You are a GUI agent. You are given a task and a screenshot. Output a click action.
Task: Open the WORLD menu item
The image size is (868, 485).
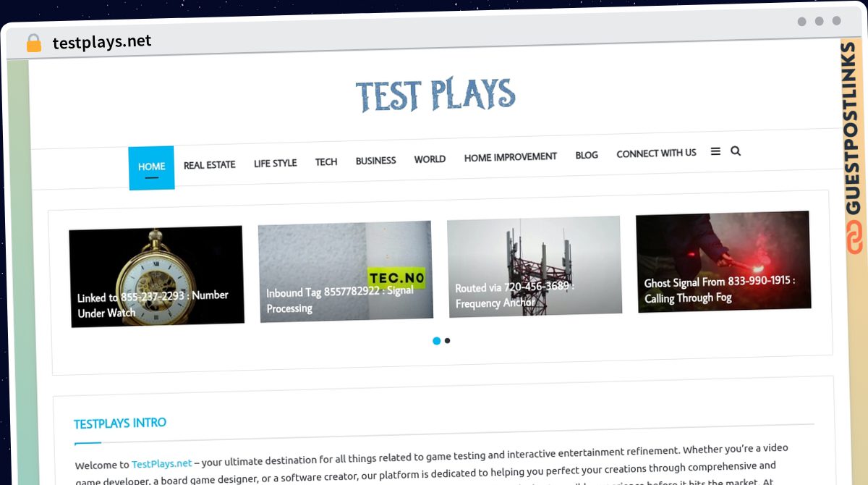point(430,159)
